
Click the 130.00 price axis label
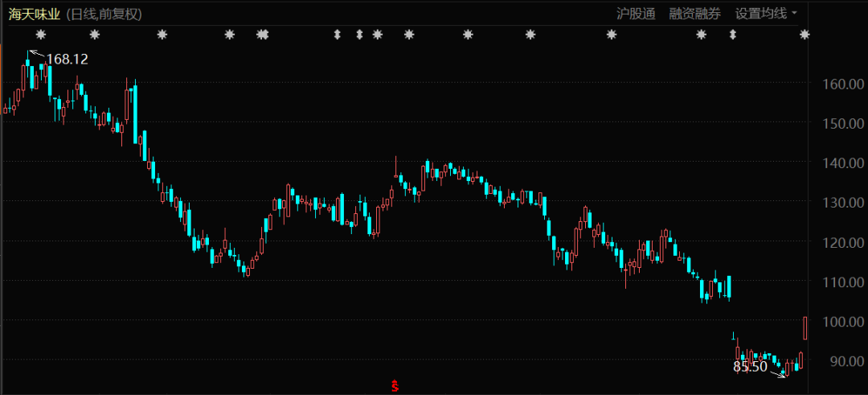pos(843,203)
